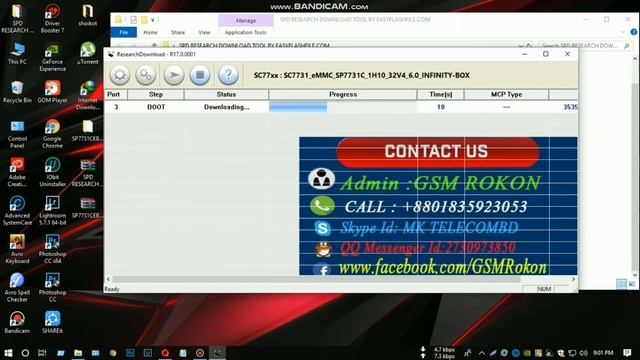
Task: Open Bandicam desktop icon
Action: (17, 322)
